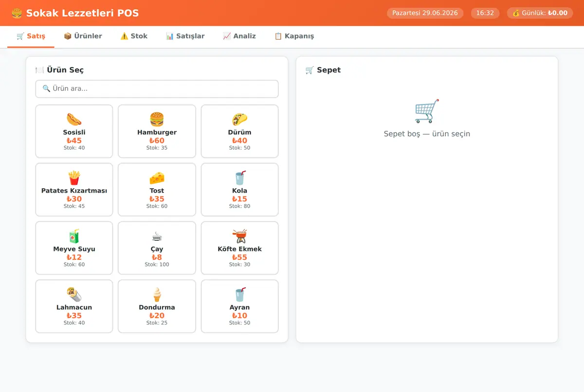Image resolution: width=584 pixels, height=392 pixels.
Task: Click the Dondurma Stok: 25 label
Action: [157, 323]
